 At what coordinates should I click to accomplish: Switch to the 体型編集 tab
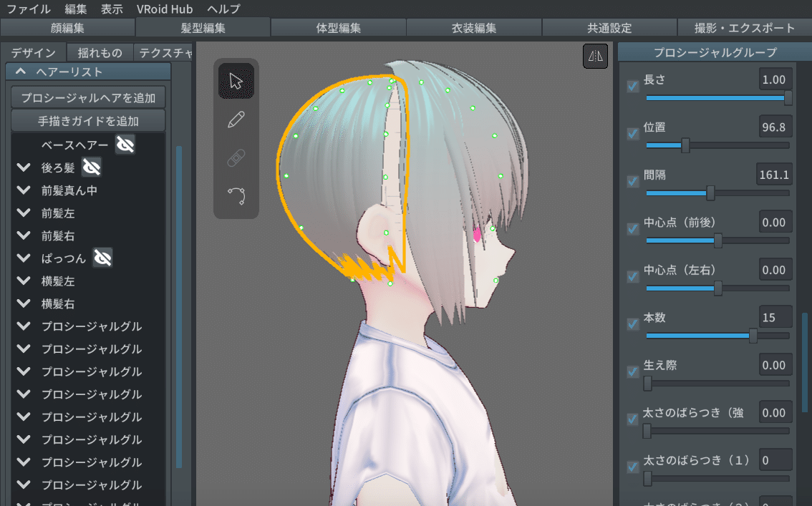pos(339,27)
